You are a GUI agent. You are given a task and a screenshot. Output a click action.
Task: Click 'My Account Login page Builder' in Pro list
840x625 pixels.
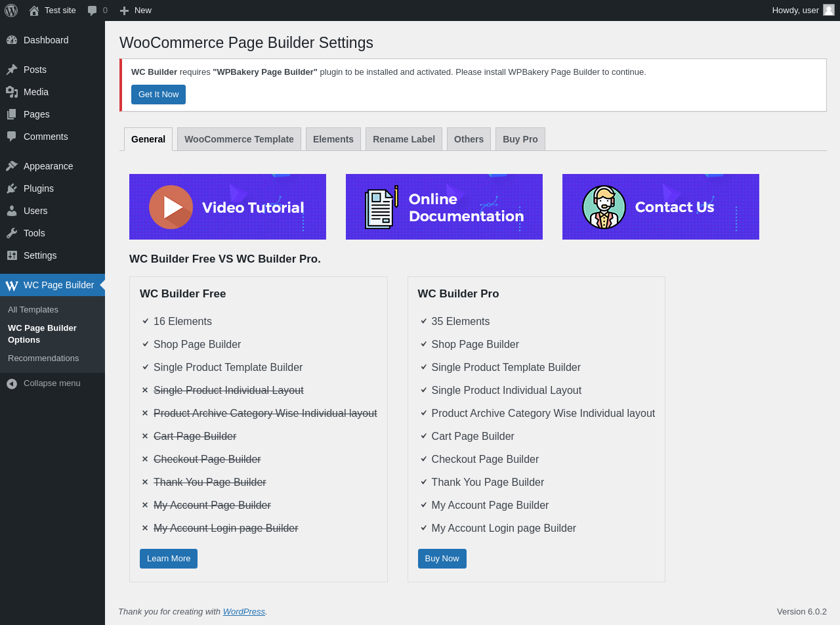click(x=504, y=528)
